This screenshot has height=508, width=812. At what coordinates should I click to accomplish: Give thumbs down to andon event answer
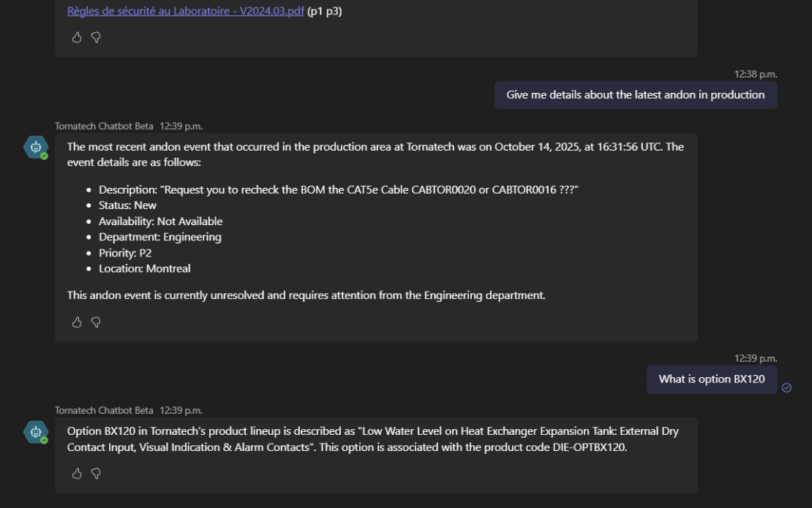point(96,322)
